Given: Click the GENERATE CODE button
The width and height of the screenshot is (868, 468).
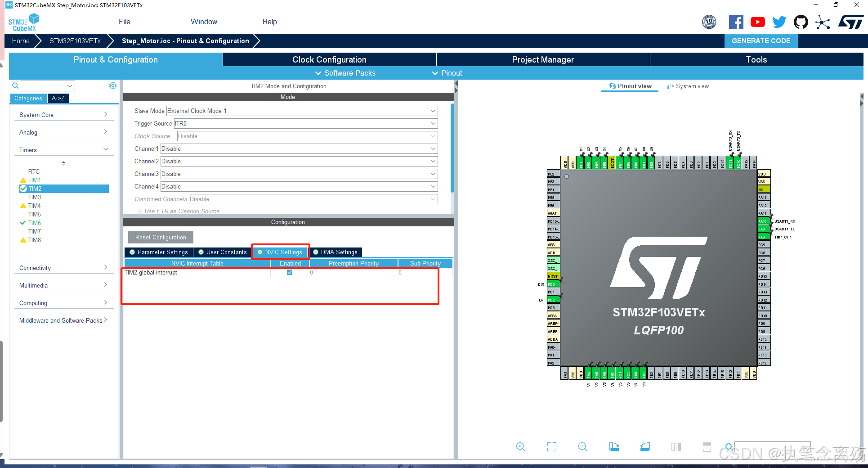Looking at the screenshot, I should click(x=761, y=40).
